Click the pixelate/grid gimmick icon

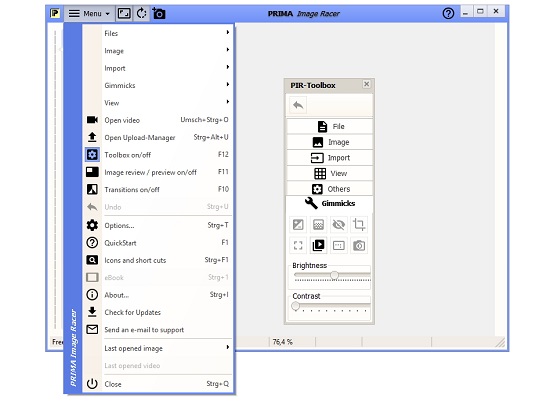click(318, 224)
